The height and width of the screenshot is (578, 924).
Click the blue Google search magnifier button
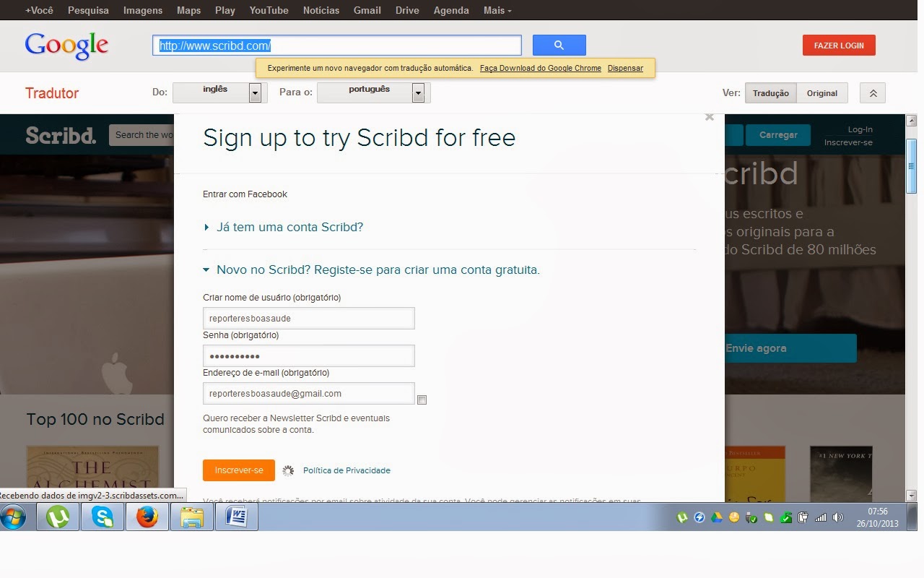coord(559,45)
